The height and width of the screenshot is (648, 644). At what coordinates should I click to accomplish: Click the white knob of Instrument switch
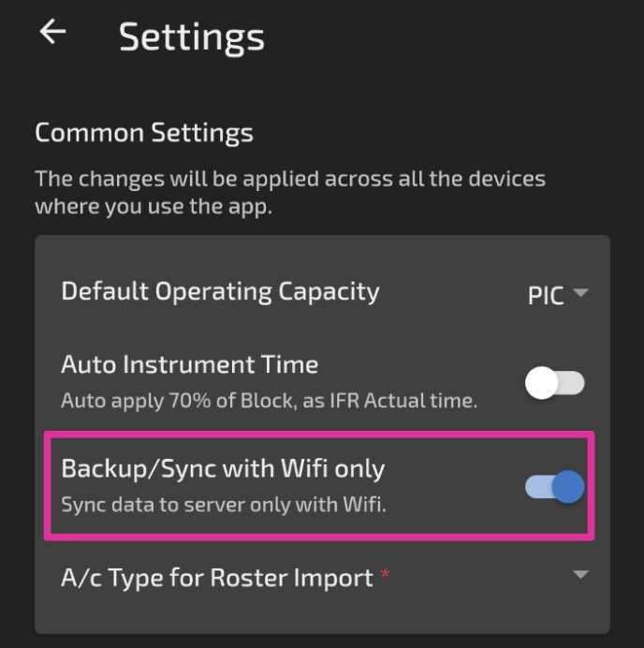(542, 383)
